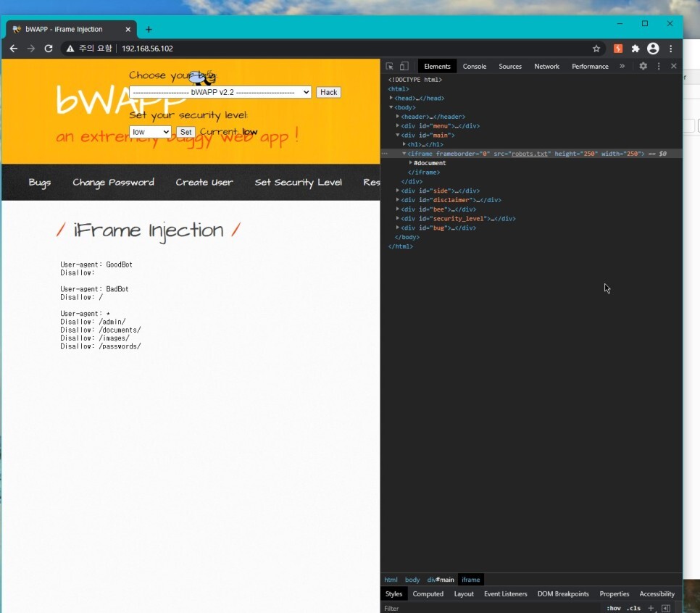Open DevTools customize three-dot menu
The image size is (700, 613).
click(659, 66)
